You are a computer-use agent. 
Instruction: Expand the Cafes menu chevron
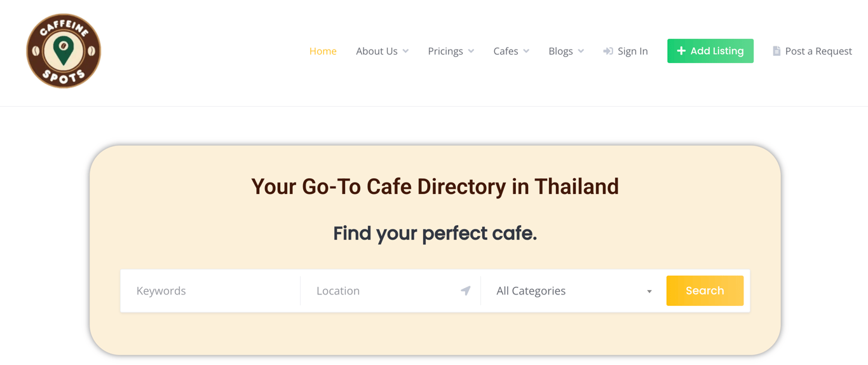pyautogui.click(x=526, y=52)
